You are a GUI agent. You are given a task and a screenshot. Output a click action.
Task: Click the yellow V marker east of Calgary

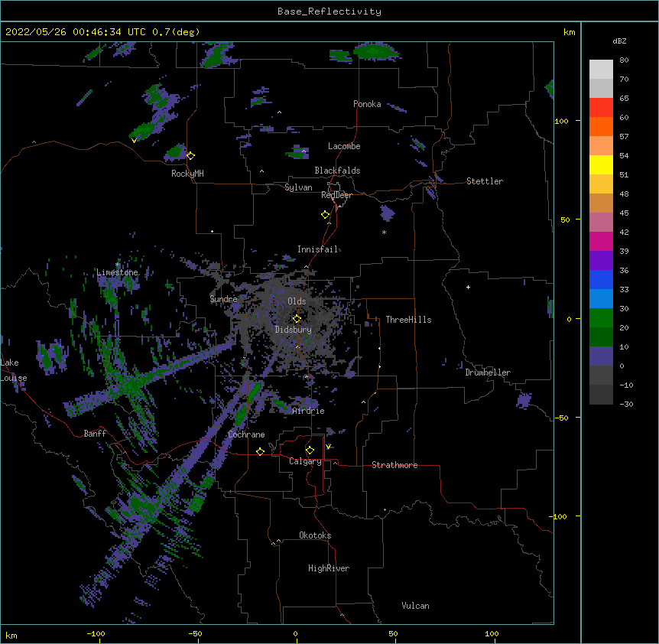click(328, 447)
